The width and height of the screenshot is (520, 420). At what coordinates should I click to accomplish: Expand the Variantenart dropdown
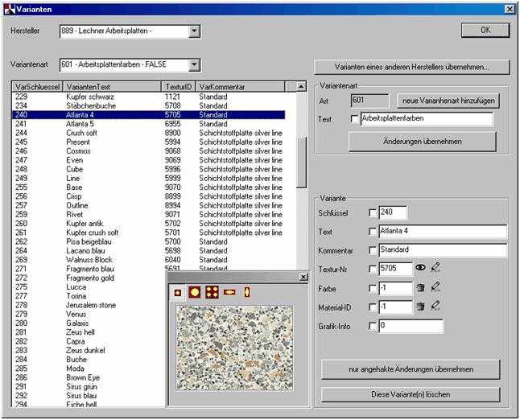coord(194,64)
